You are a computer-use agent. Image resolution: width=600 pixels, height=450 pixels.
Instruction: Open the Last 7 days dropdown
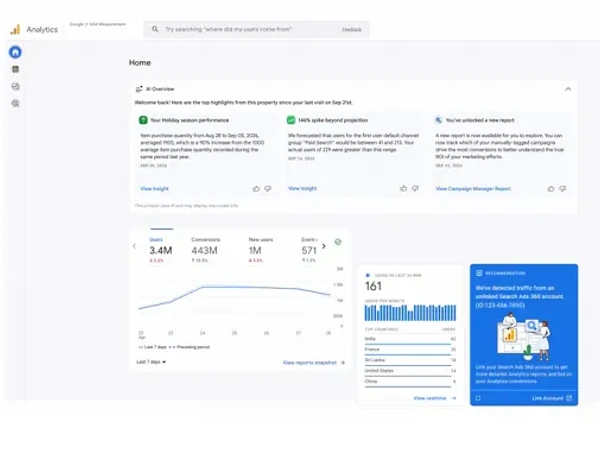151,362
